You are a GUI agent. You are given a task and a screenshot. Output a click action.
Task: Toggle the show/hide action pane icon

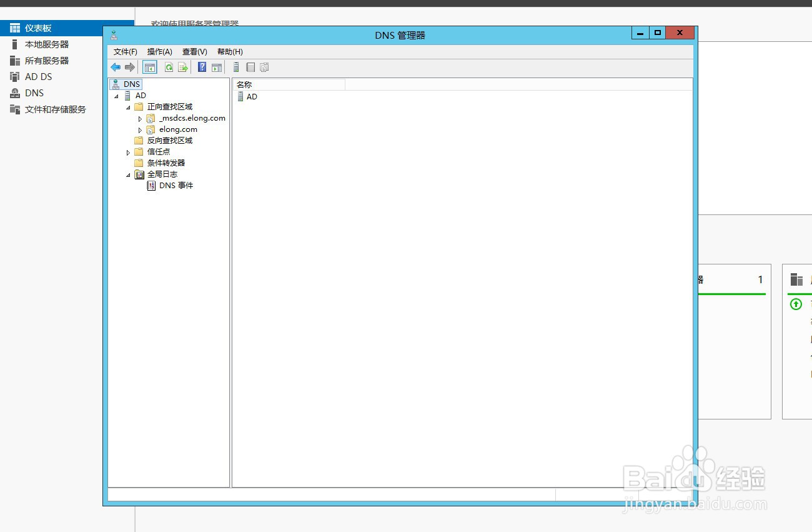pos(217,67)
